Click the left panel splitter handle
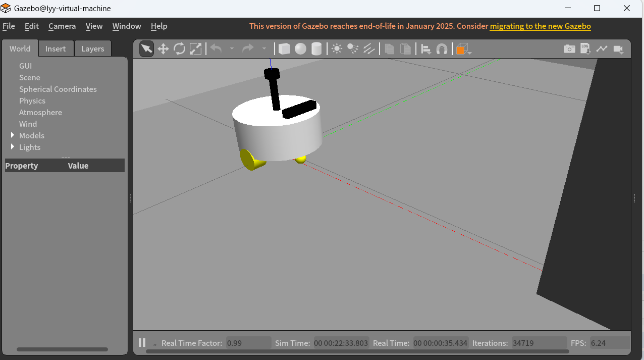 [131, 198]
